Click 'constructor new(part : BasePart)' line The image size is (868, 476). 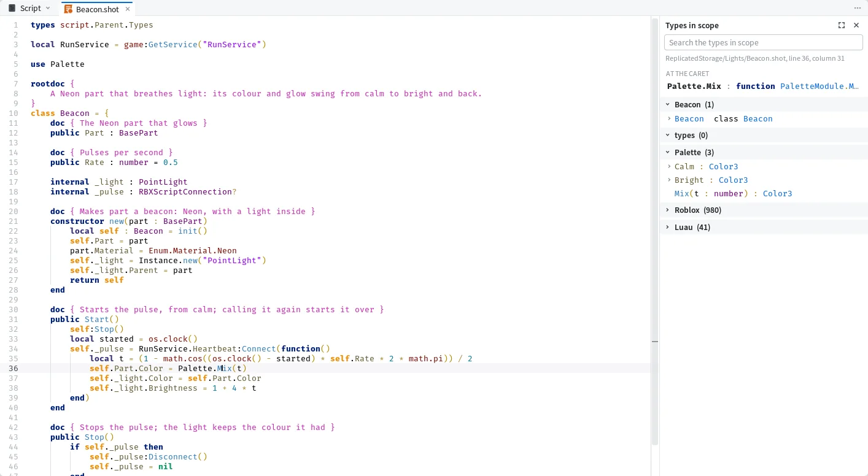(x=129, y=221)
